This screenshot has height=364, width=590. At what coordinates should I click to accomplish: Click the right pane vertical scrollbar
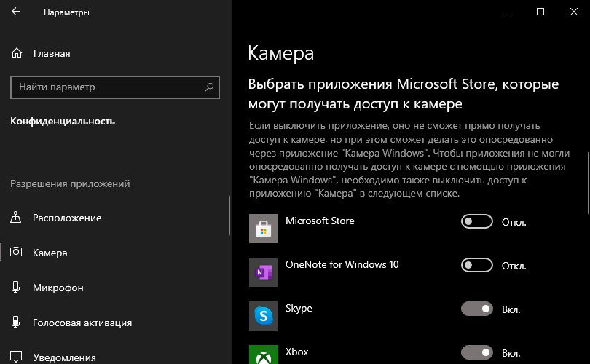coord(588,183)
